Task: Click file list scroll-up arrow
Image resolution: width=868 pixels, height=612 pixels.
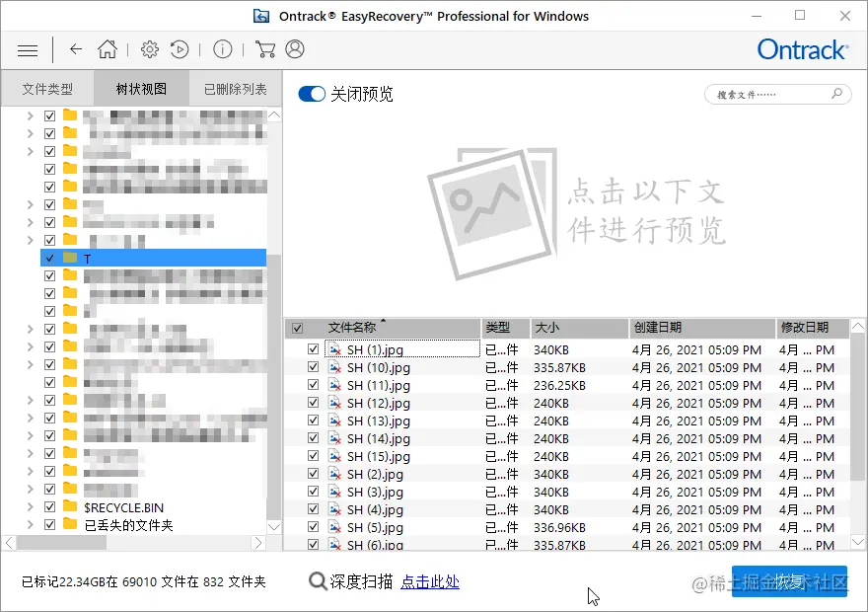Action: 857,326
